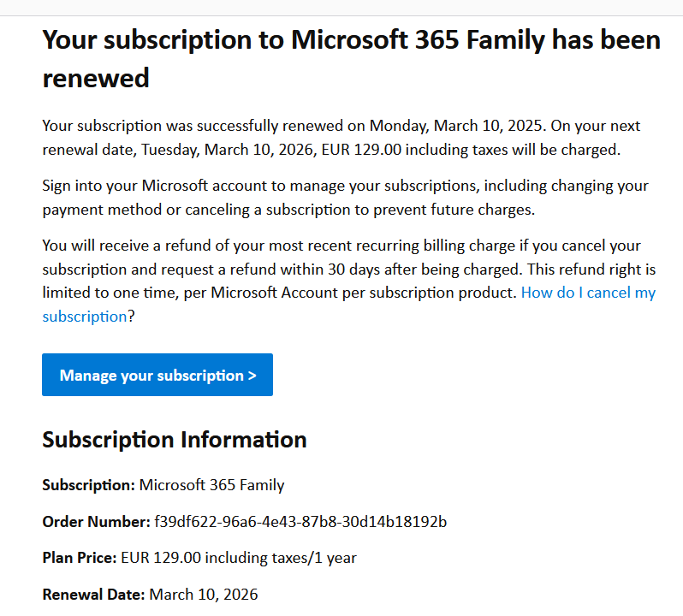Open the "How do I cancel my subscription" link
The width and height of the screenshot is (683, 616).
point(587,293)
